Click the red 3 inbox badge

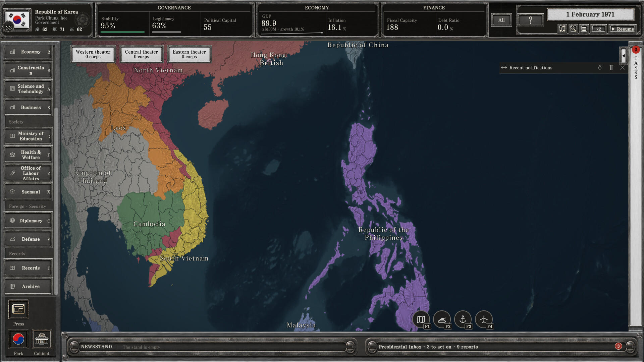(x=618, y=346)
